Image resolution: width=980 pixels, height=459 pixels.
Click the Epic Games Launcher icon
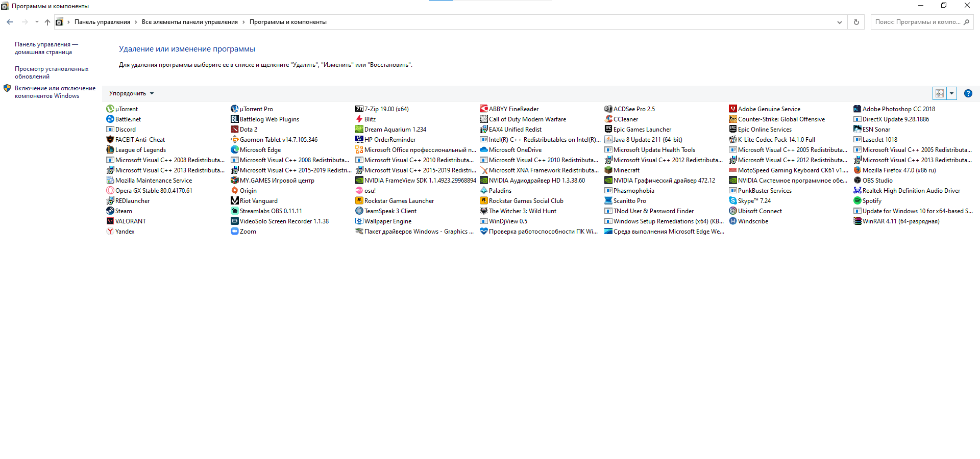click(608, 129)
